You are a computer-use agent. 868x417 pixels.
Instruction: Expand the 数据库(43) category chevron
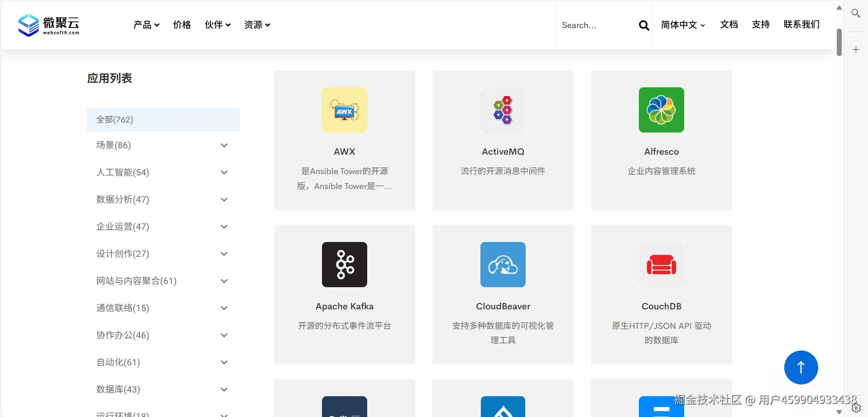224,389
